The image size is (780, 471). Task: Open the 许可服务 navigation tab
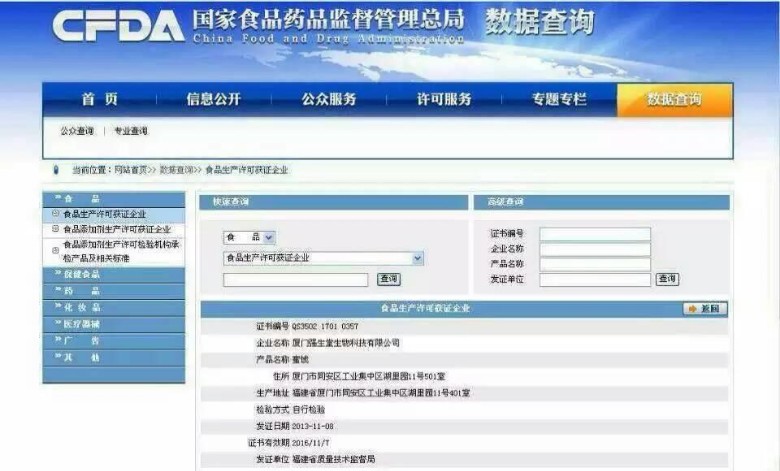pos(444,99)
